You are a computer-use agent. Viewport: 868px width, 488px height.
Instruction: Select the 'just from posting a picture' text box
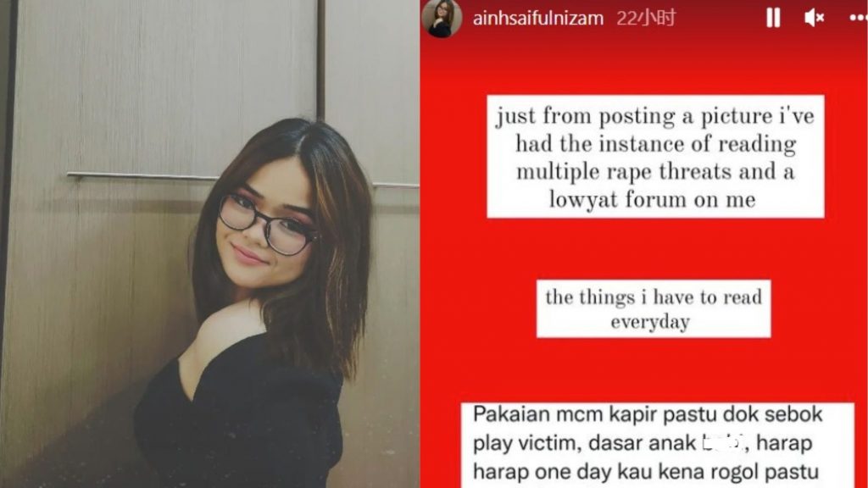[655, 157]
